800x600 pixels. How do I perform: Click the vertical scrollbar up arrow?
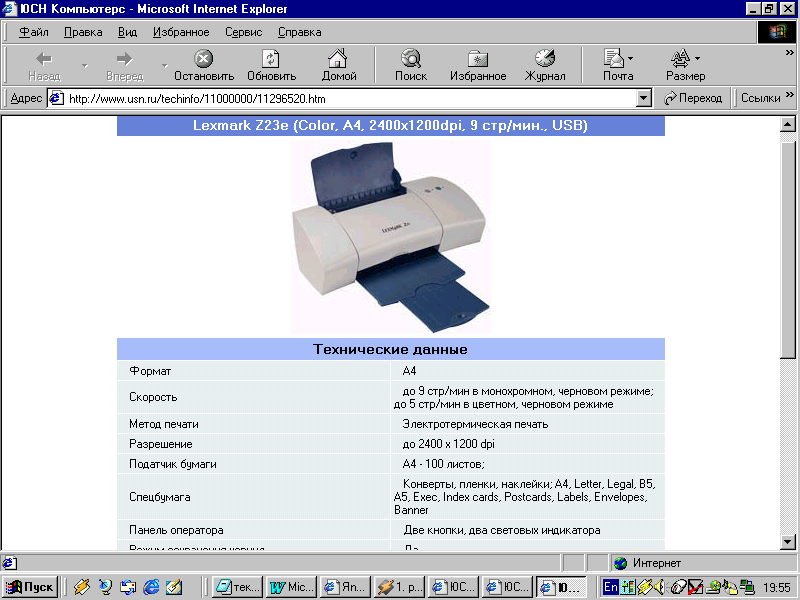point(787,124)
